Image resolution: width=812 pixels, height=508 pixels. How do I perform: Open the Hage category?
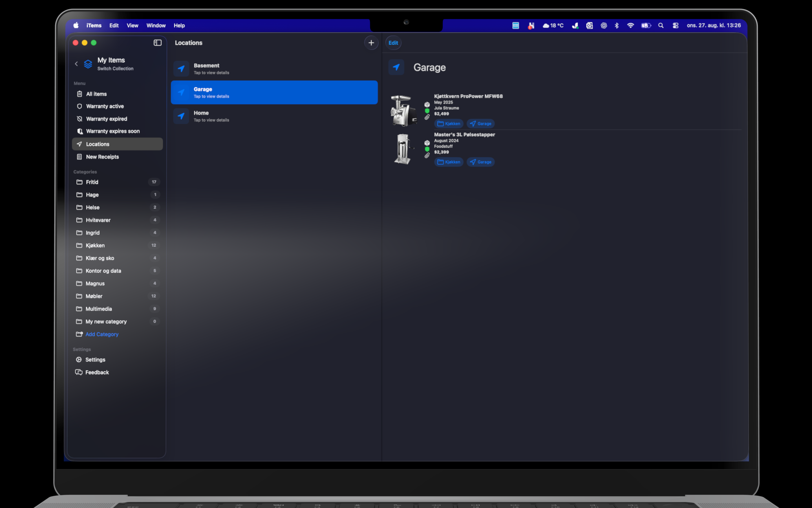(x=117, y=194)
